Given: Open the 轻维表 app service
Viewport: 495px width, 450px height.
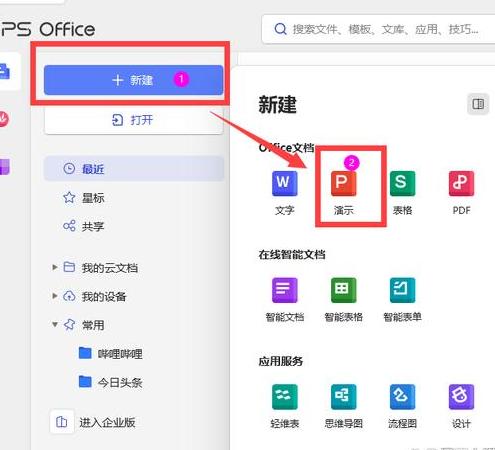Looking at the screenshot, I should (284, 406).
